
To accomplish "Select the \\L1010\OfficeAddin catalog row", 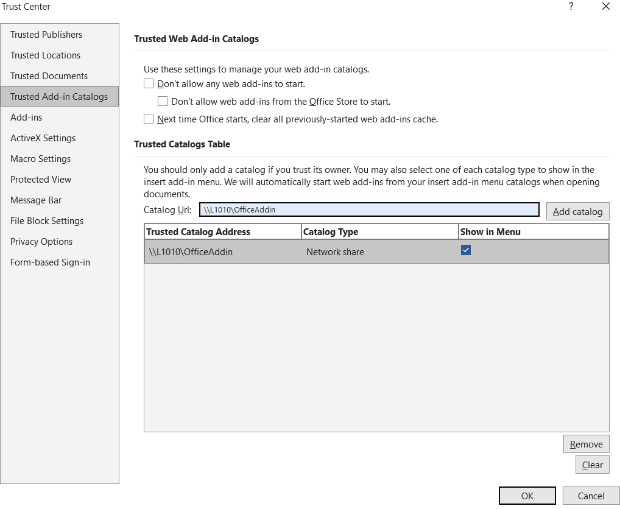I will (220, 252).
